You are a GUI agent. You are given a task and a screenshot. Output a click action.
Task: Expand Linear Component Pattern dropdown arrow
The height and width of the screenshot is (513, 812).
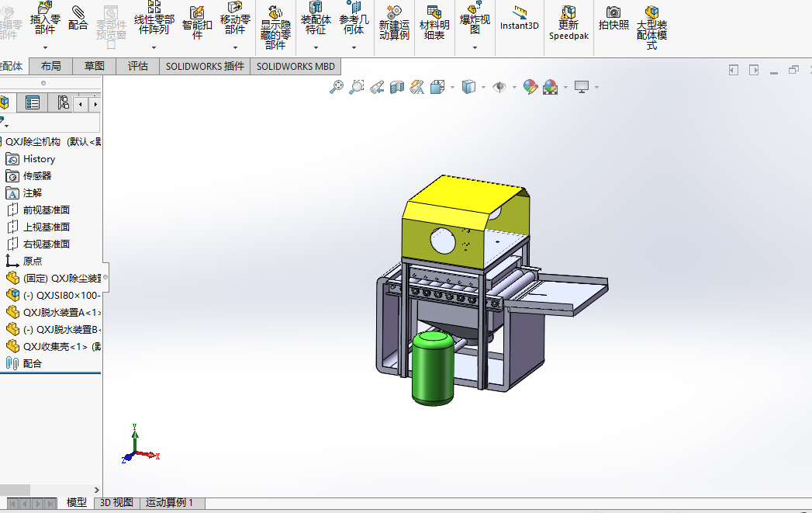(154, 47)
